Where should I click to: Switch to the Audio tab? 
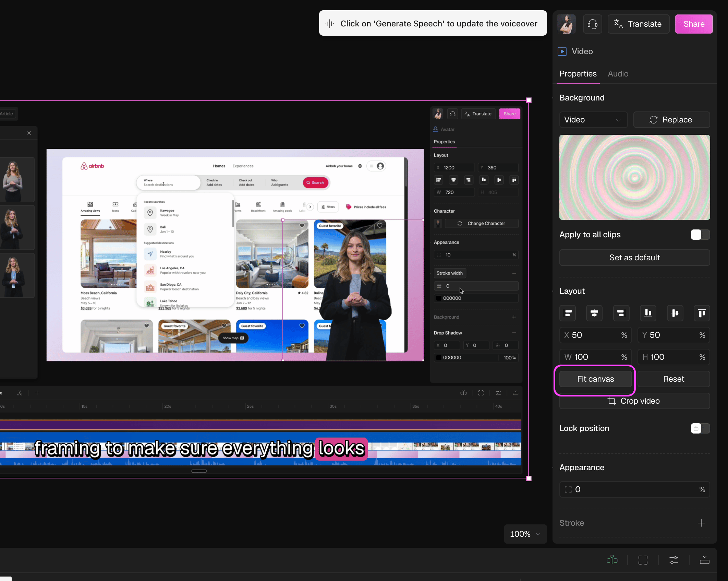tap(618, 74)
